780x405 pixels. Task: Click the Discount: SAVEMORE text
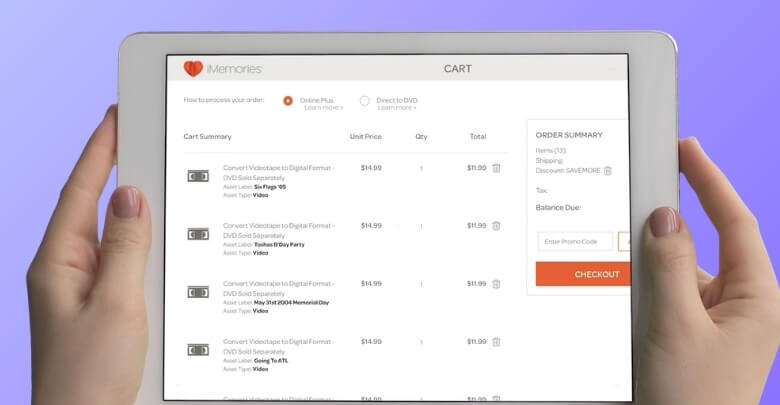[568, 171]
